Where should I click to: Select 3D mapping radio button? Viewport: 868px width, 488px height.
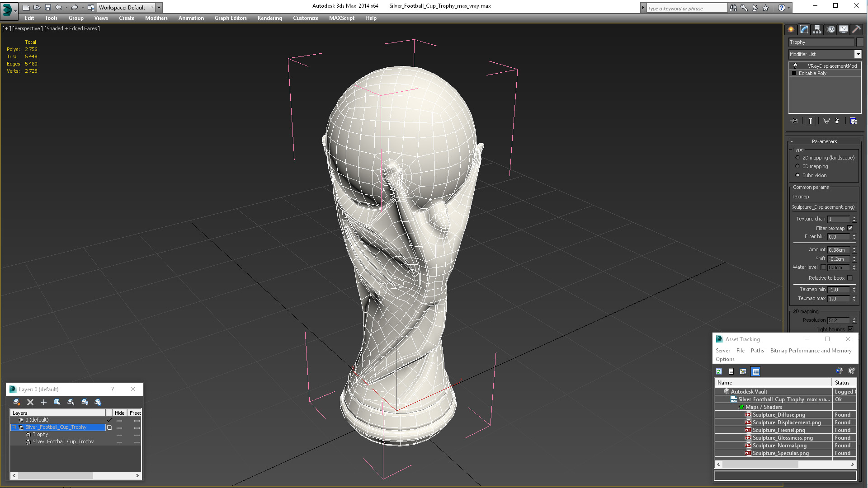click(x=797, y=166)
